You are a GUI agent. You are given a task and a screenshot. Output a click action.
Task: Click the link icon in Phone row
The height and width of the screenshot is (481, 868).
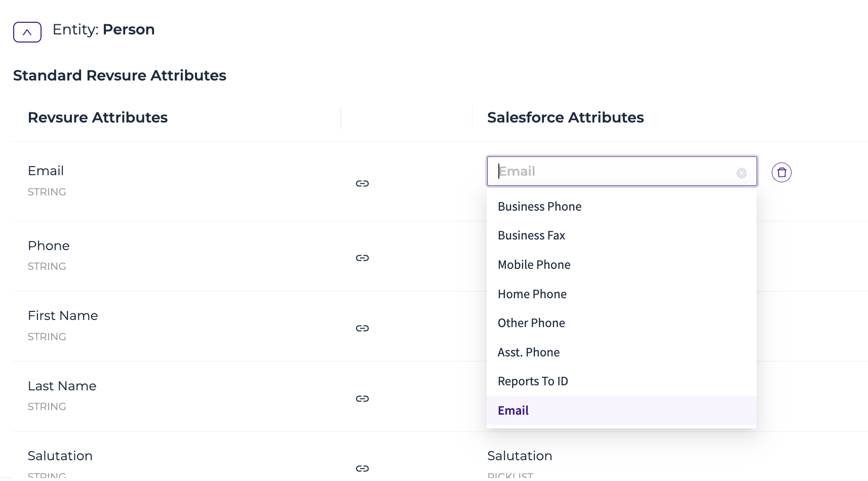(x=362, y=258)
